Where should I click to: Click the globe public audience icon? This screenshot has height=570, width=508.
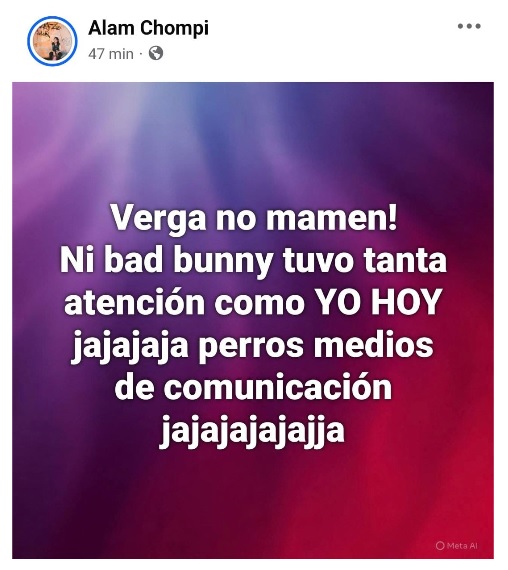click(156, 53)
